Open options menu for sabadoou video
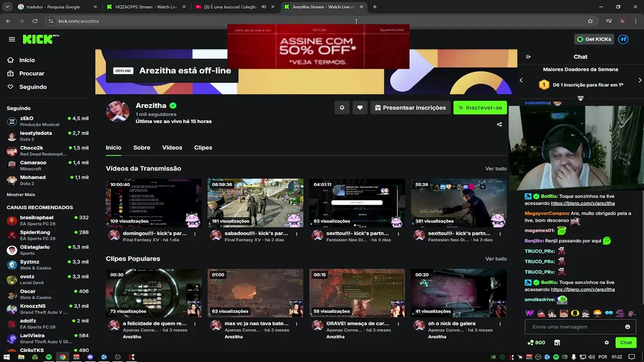Screen dimensions: 644x362 coord(297,234)
